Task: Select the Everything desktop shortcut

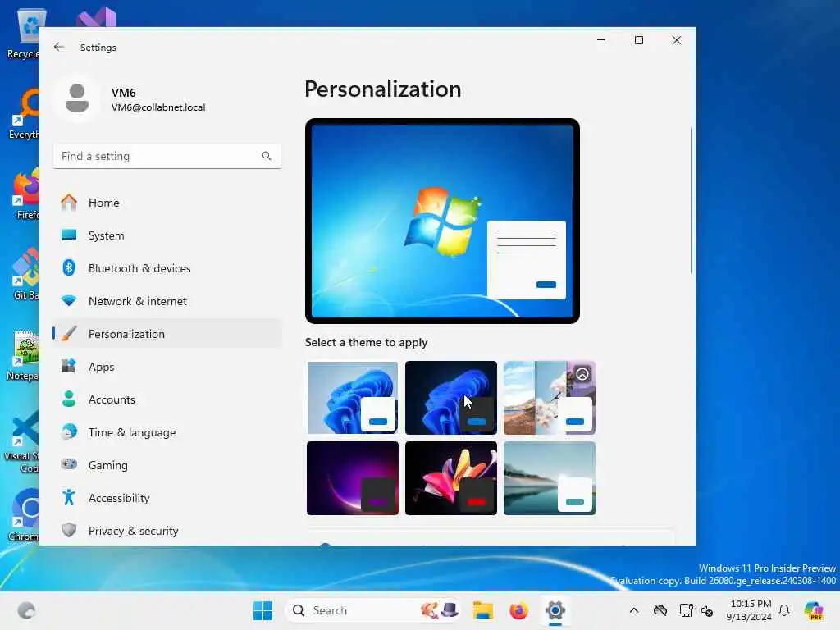Action: tap(24, 113)
